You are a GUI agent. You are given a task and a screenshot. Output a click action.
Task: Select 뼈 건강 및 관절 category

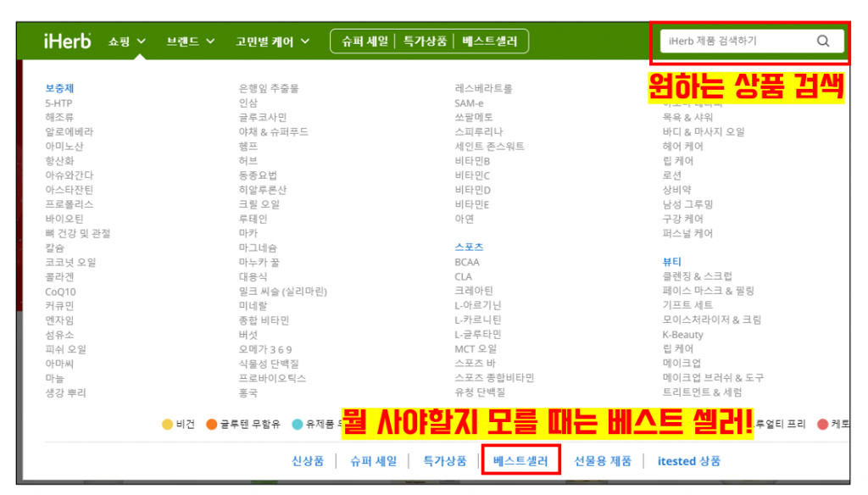click(x=77, y=233)
